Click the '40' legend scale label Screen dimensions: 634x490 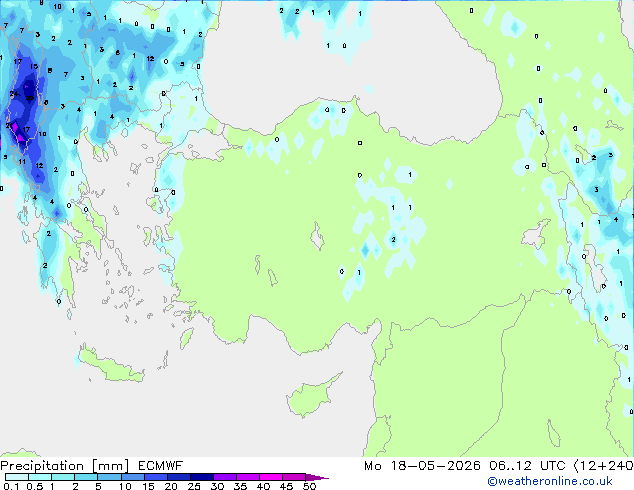[x=263, y=486]
